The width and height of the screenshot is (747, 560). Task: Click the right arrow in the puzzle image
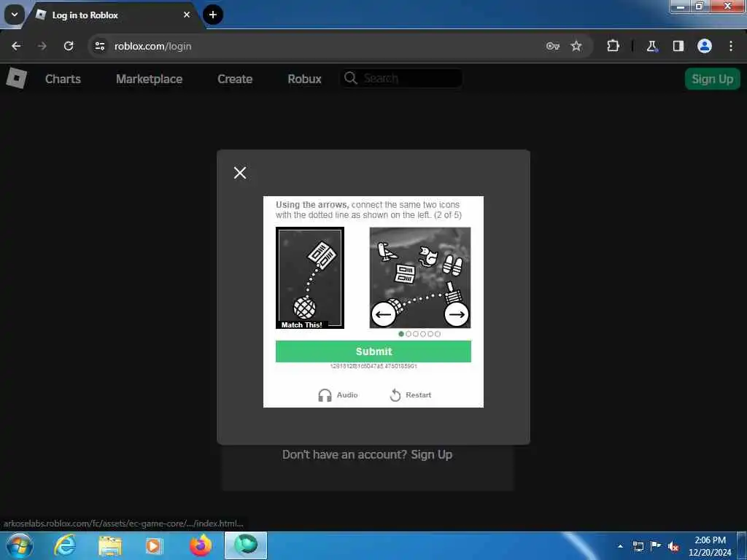tap(457, 314)
